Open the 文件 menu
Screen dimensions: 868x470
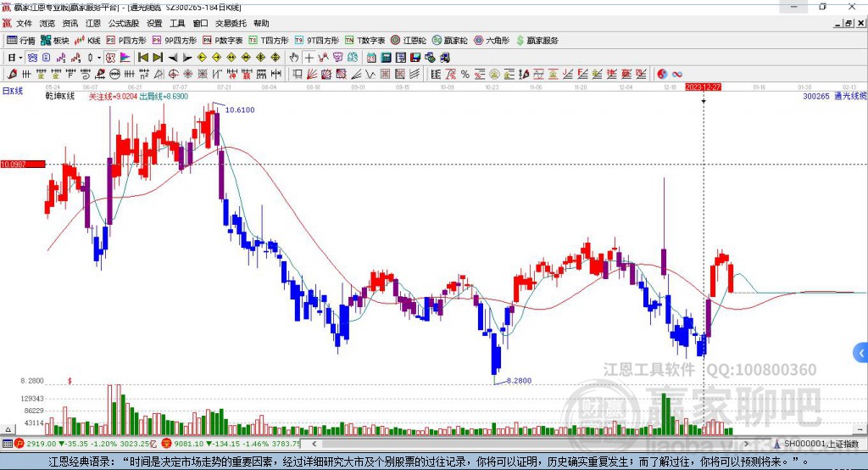pyautogui.click(x=24, y=23)
